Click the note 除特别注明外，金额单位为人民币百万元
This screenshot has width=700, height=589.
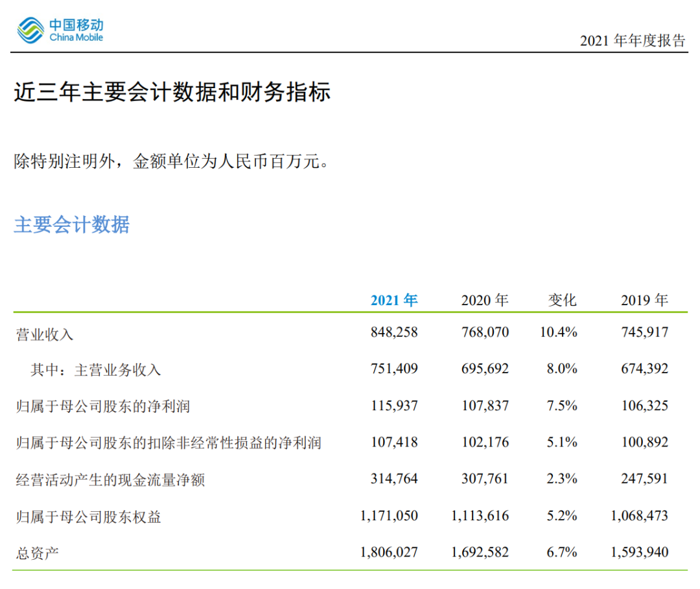click(171, 161)
